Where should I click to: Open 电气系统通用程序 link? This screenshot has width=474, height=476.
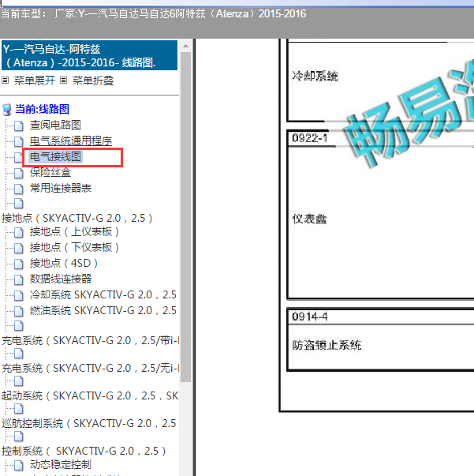point(71,141)
